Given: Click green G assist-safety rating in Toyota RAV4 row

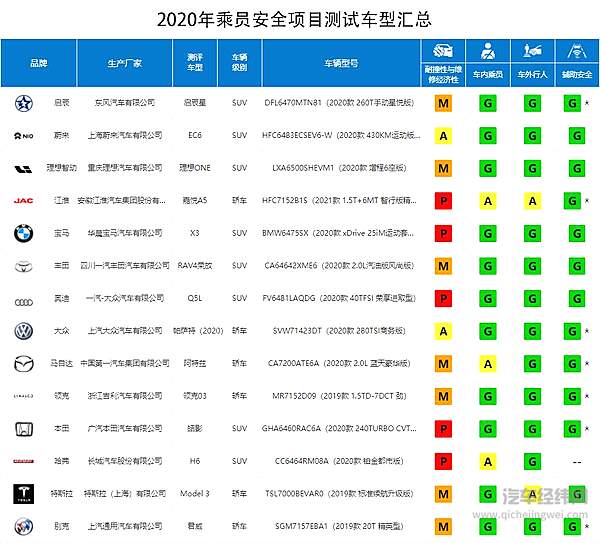Looking at the screenshot, I should pos(577,266).
